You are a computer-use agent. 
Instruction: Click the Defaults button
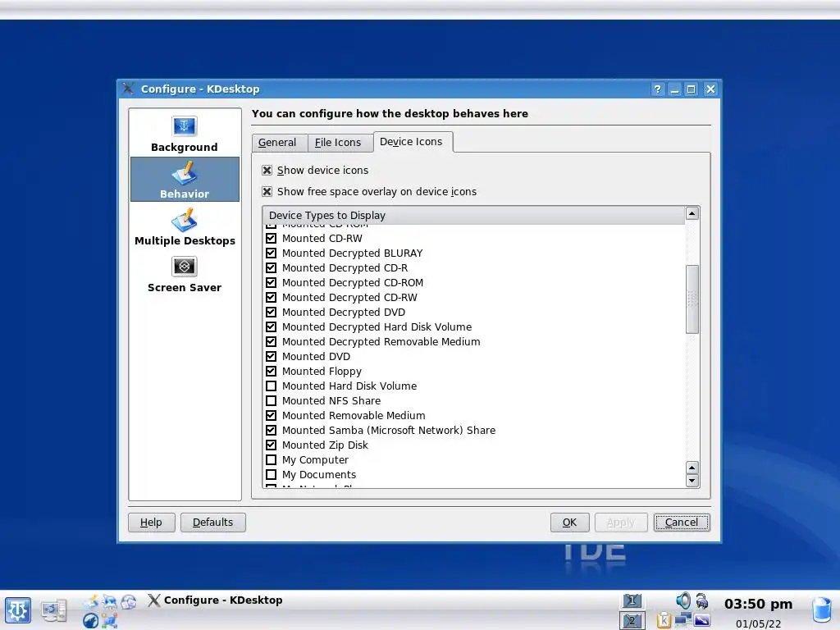pyautogui.click(x=212, y=523)
